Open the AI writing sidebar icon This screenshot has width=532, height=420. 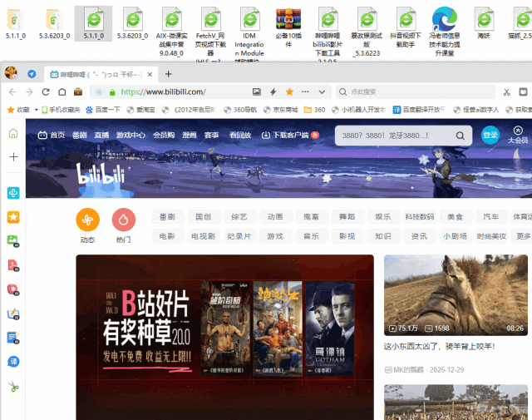point(13,314)
